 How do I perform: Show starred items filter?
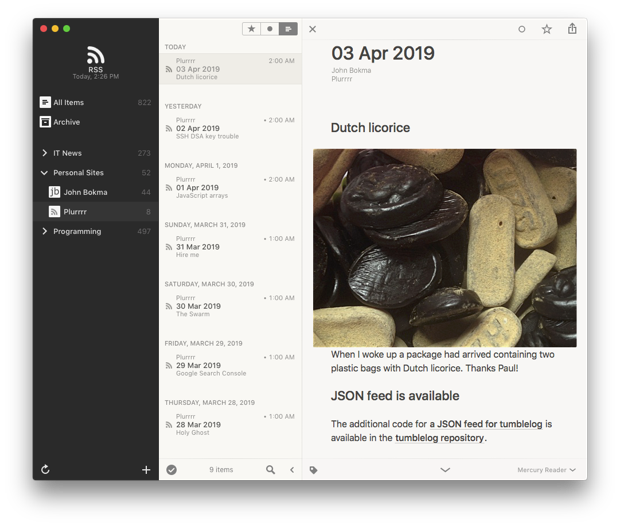(x=251, y=29)
